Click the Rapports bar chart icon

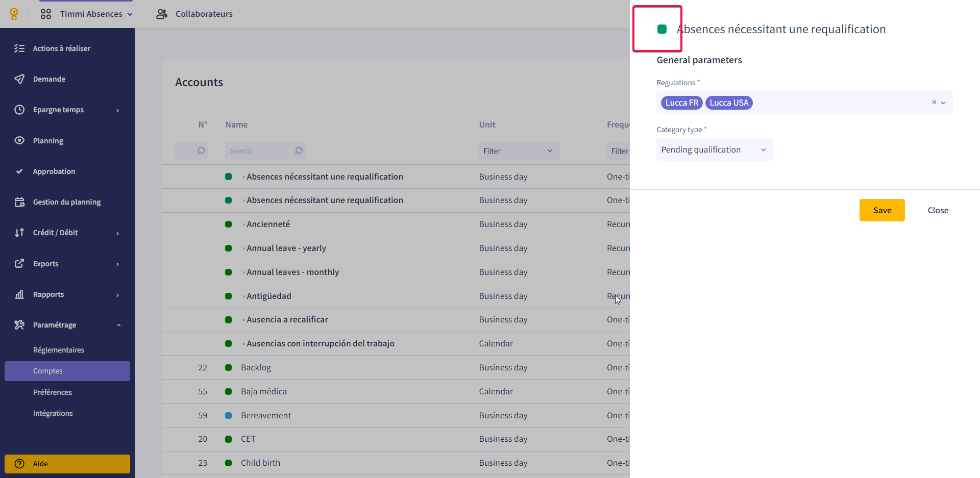[x=19, y=294]
